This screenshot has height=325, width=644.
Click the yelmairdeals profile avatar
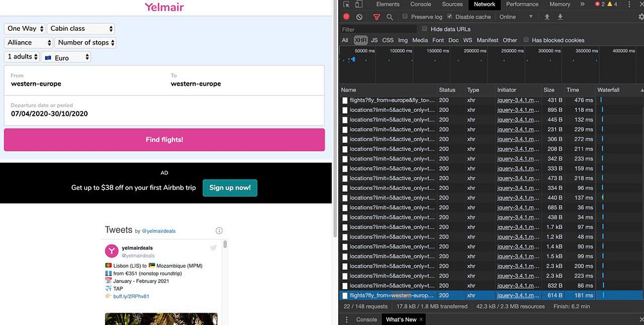(x=111, y=251)
